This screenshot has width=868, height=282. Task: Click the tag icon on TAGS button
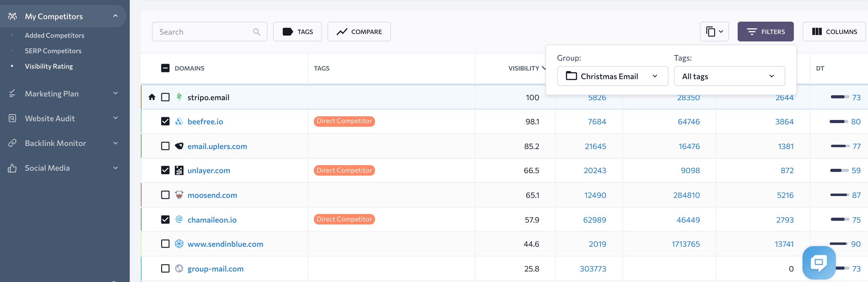click(287, 32)
